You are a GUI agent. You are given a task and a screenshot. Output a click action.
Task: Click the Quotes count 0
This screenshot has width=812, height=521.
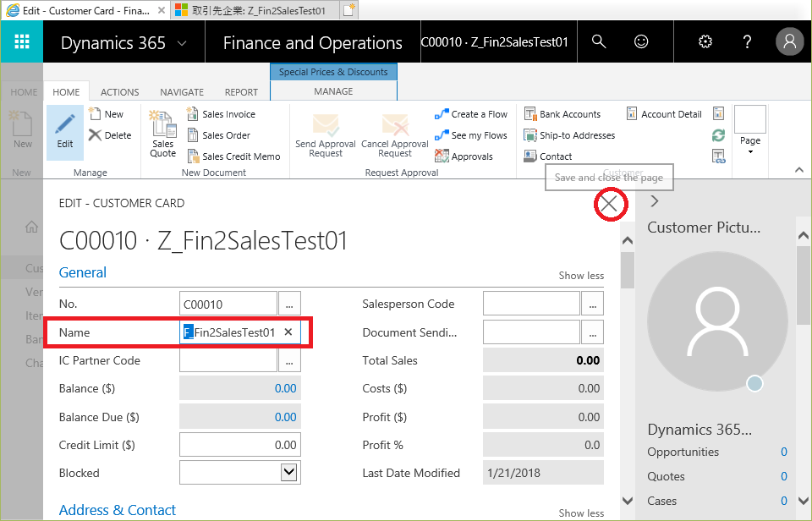click(x=784, y=476)
